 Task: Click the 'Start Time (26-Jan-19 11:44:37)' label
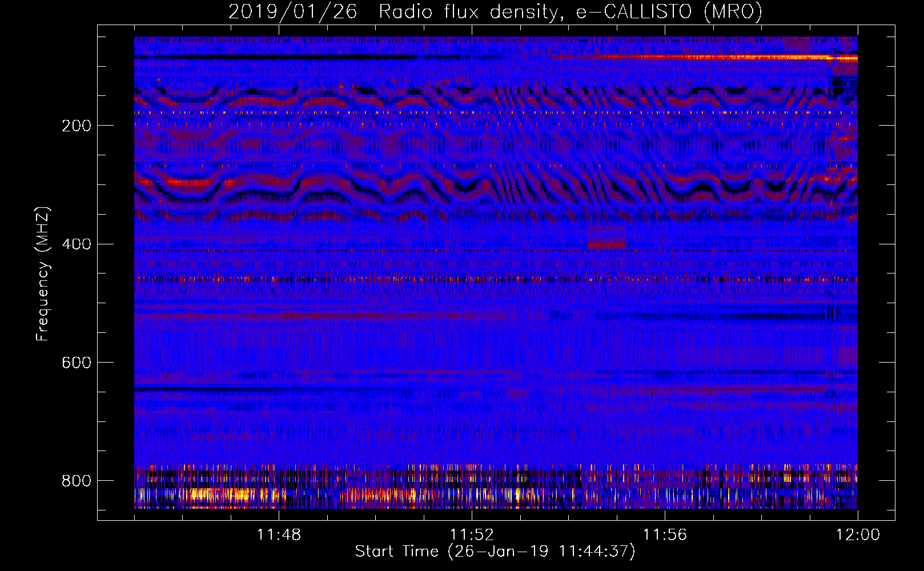tap(495, 552)
